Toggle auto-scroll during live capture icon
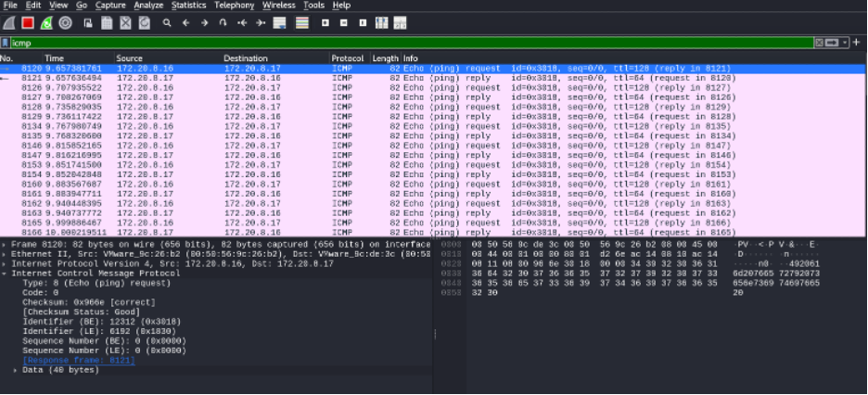This screenshot has width=868, height=395. [x=279, y=23]
